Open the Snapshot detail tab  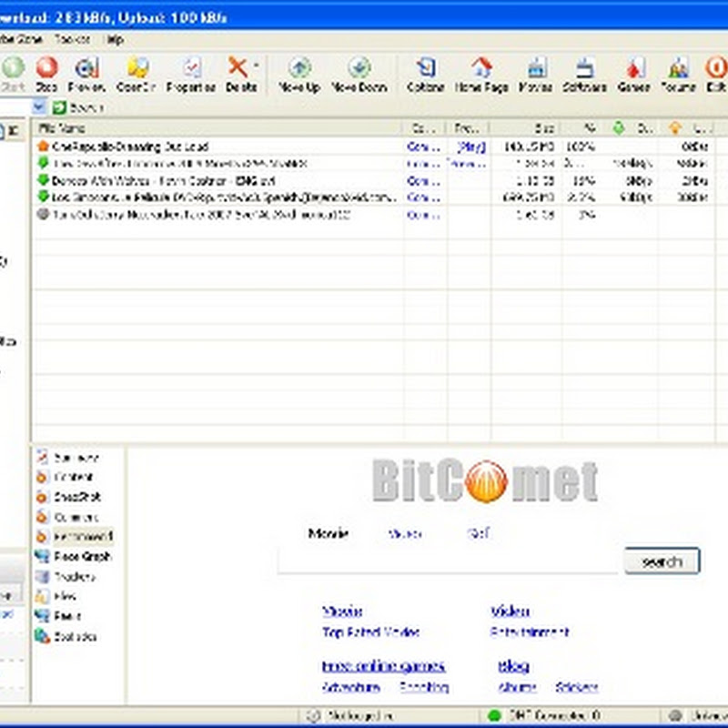77,497
